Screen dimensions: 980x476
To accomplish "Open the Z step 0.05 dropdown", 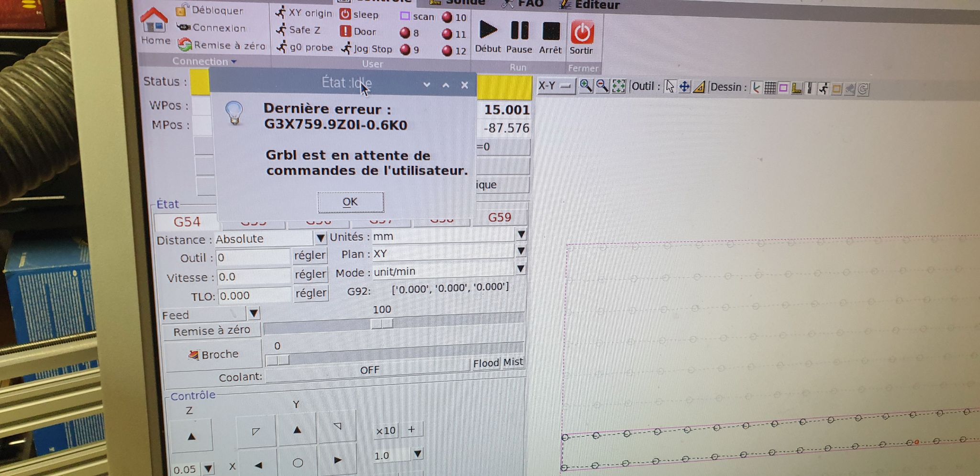I will tap(208, 468).
